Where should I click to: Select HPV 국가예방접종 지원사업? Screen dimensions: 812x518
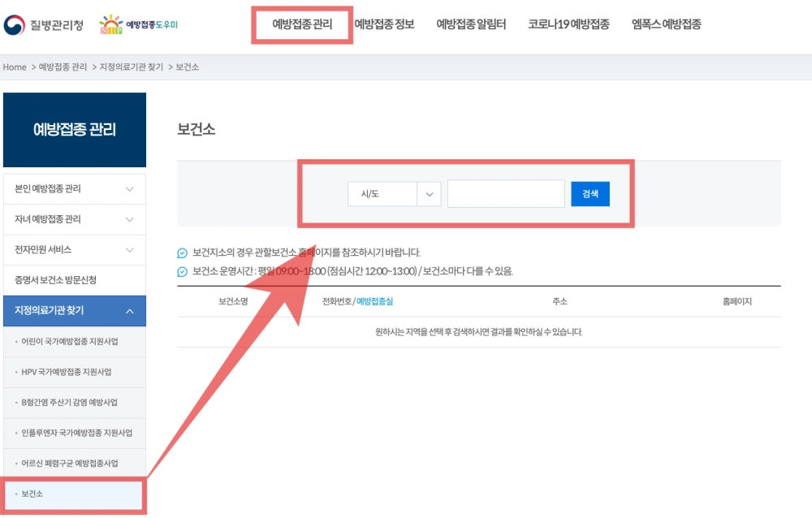tap(75, 373)
